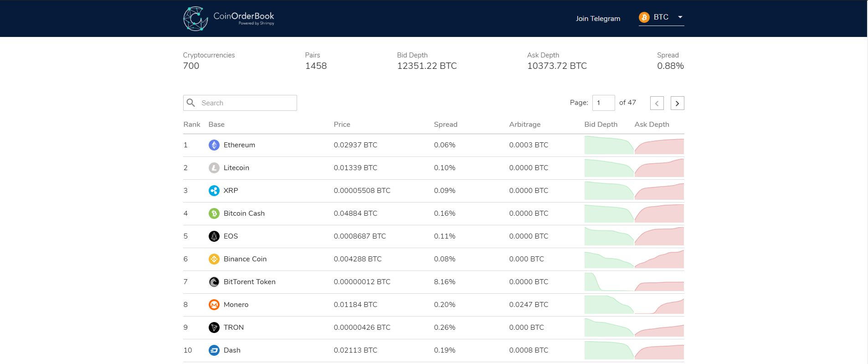Image resolution: width=868 pixels, height=364 pixels.
Task: Click the Pairs count 1458
Action: 316,66
